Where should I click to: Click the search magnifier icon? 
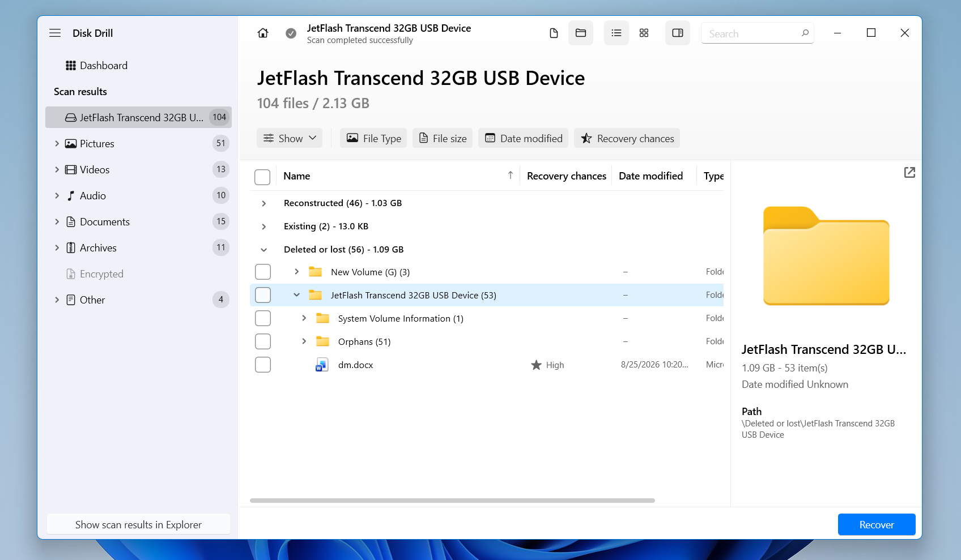805,33
